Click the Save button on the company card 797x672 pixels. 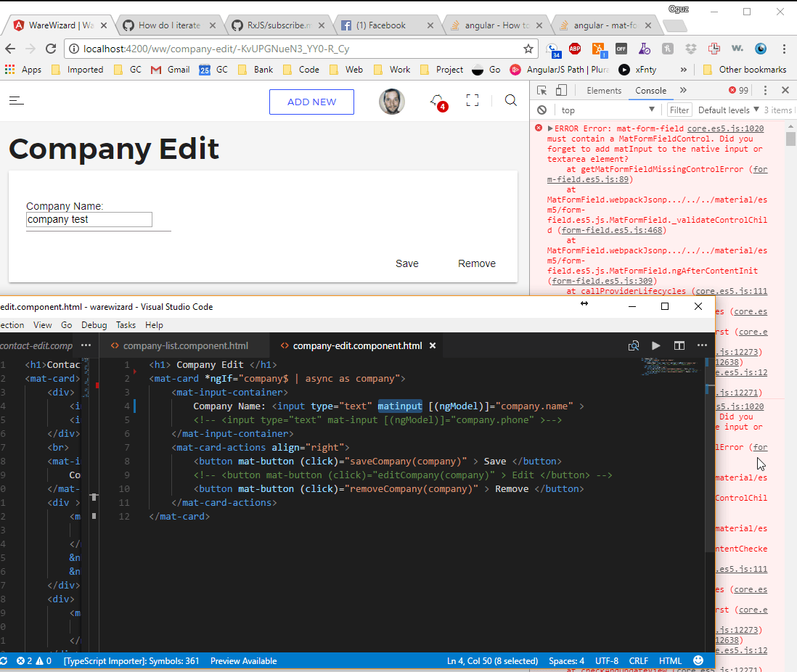pyautogui.click(x=407, y=263)
